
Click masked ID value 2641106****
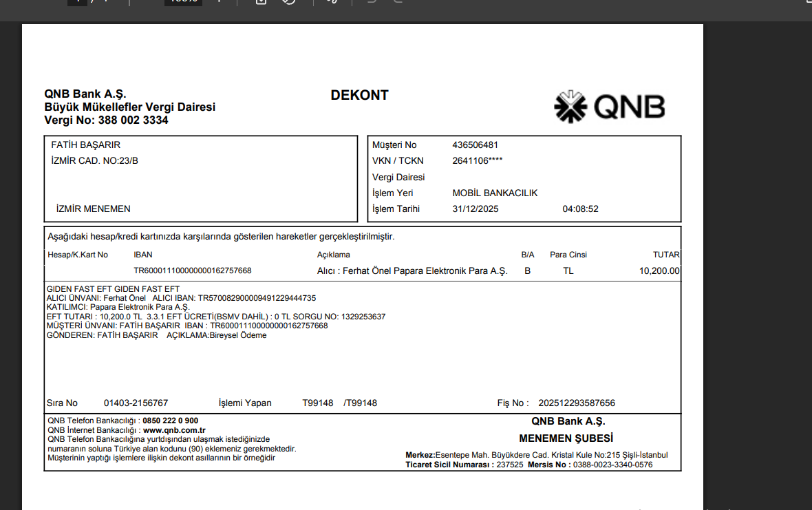coord(477,161)
